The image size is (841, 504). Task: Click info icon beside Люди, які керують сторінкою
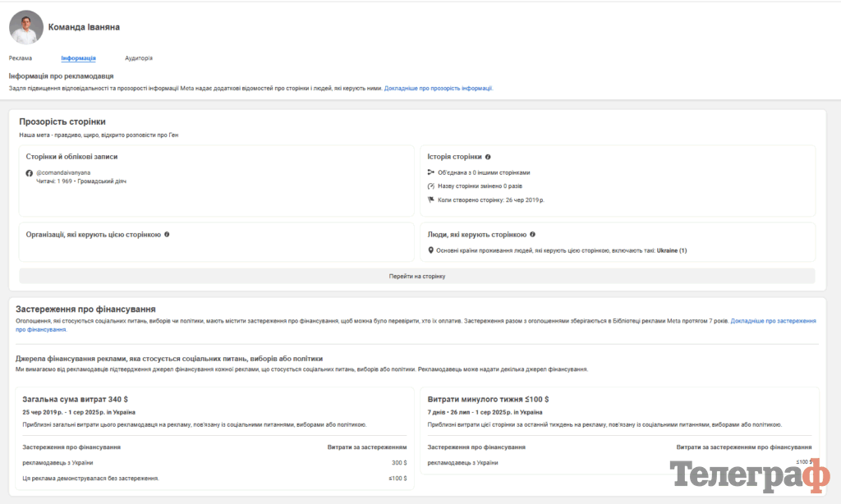click(x=532, y=234)
